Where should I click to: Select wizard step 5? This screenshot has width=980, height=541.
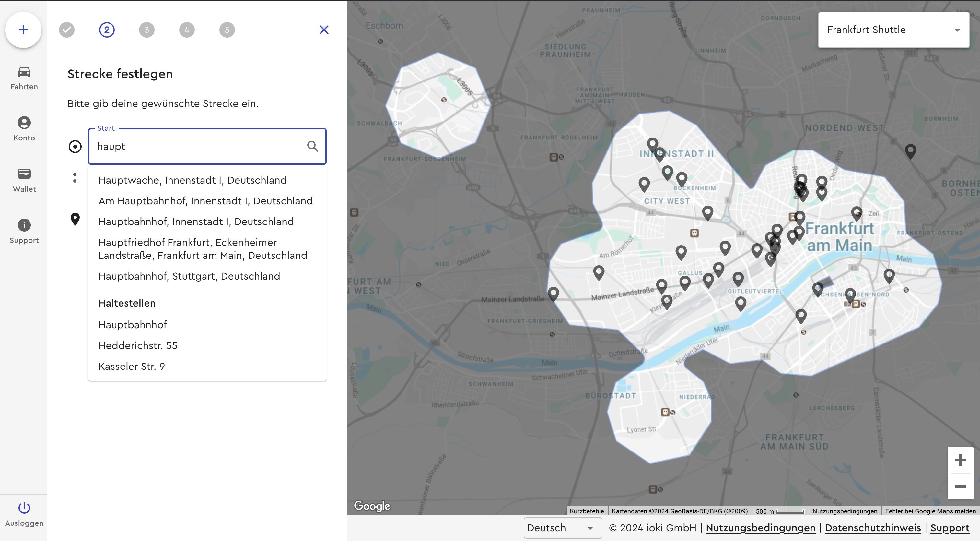pyautogui.click(x=227, y=30)
